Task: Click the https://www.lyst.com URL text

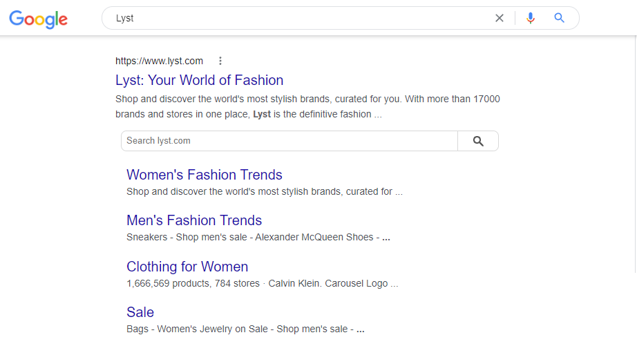Action: 159,61
